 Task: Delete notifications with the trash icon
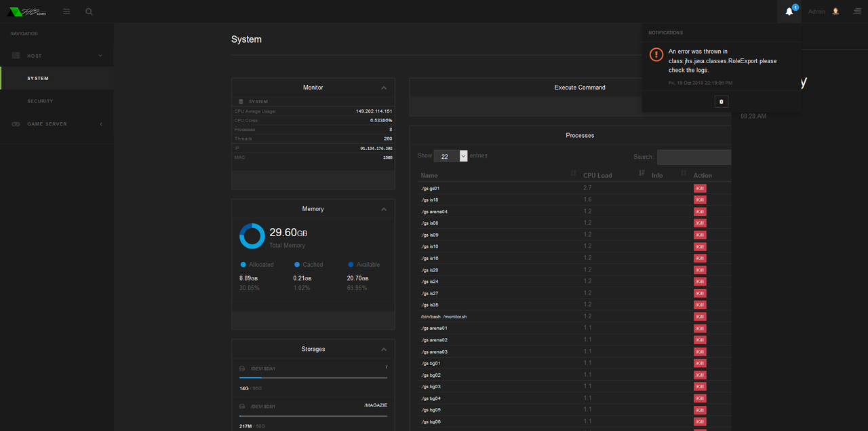point(721,102)
